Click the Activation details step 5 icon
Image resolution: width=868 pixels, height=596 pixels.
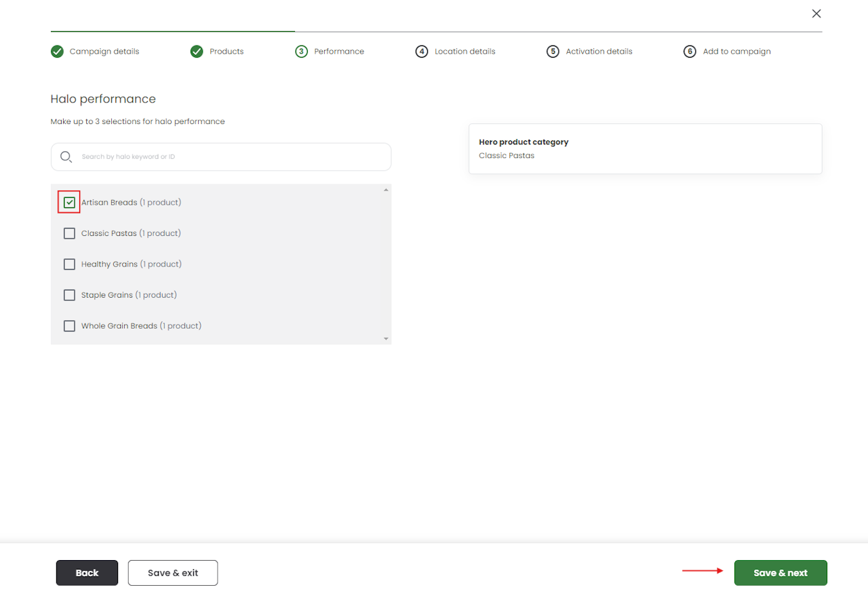[x=553, y=52]
